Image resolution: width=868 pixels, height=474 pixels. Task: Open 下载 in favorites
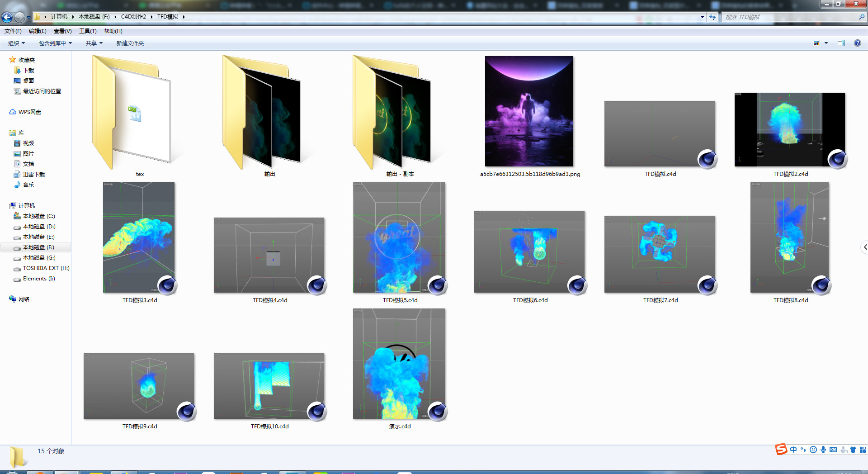pyautogui.click(x=28, y=70)
